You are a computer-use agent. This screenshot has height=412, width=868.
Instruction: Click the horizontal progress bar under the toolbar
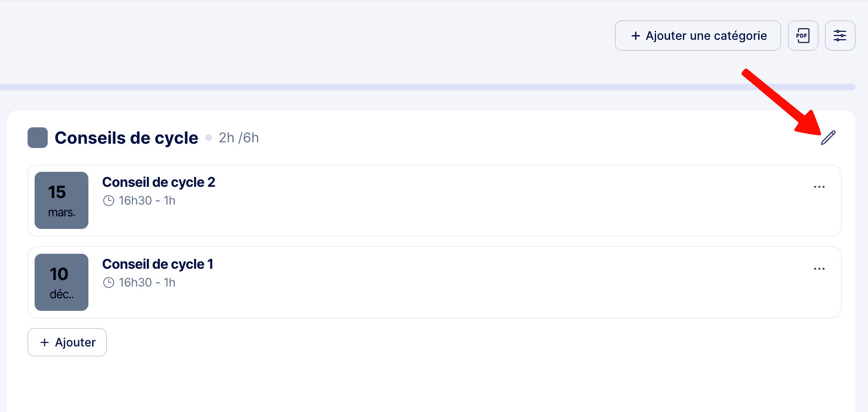click(x=427, y=87)
